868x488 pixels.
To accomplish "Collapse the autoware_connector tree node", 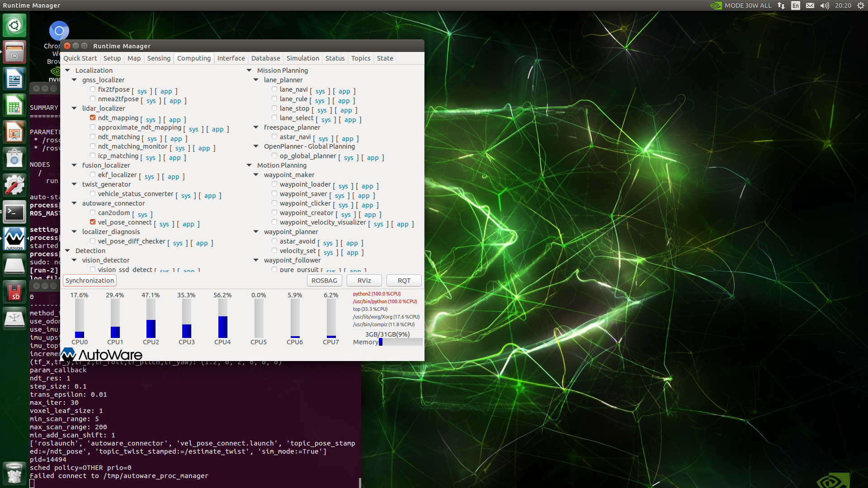I will (74, 203).
